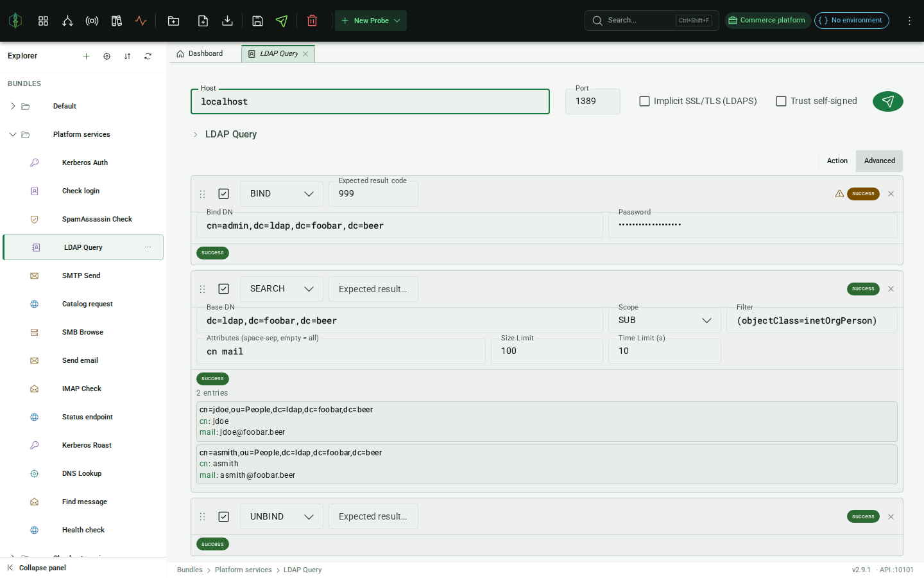This screenshot has width=924, height=578.
Task: Click the red trash delete icon
Action: (312, 21)
